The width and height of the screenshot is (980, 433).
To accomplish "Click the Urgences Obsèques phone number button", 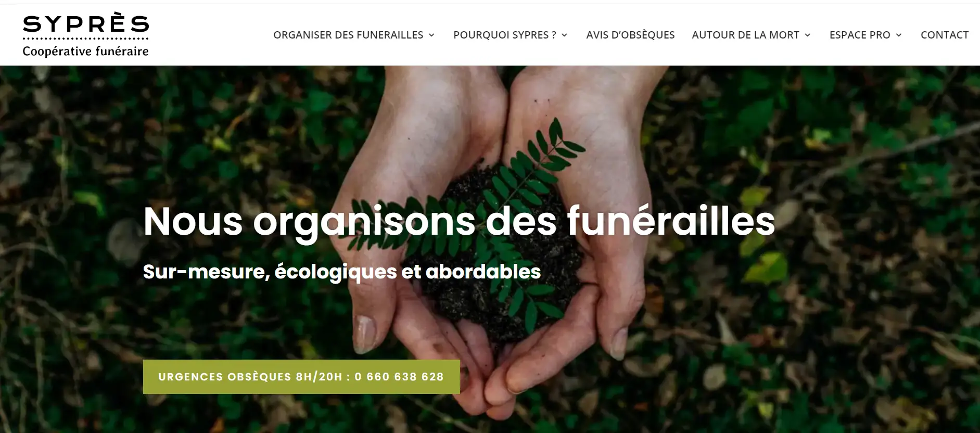I will (x=301, y=377).
